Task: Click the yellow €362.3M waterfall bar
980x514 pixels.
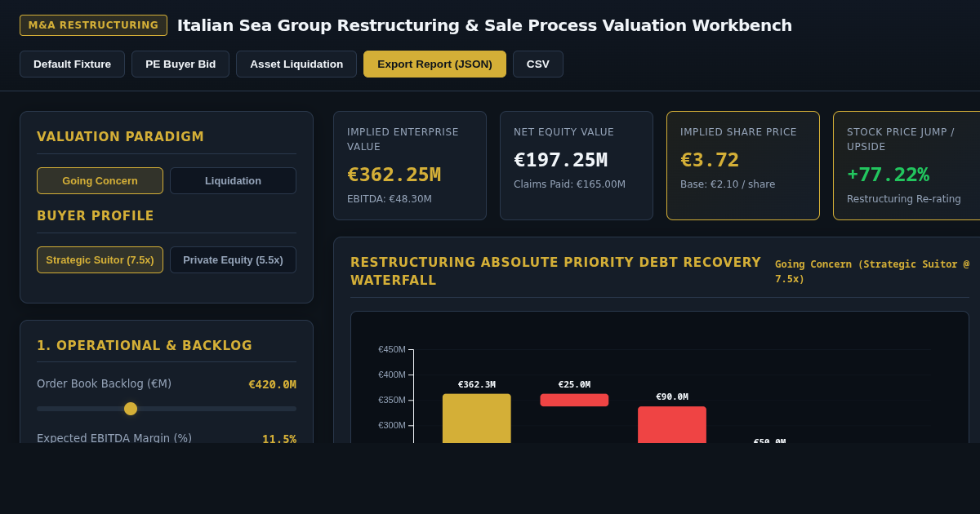Action: pyautogui.click(x=477, y=419)
